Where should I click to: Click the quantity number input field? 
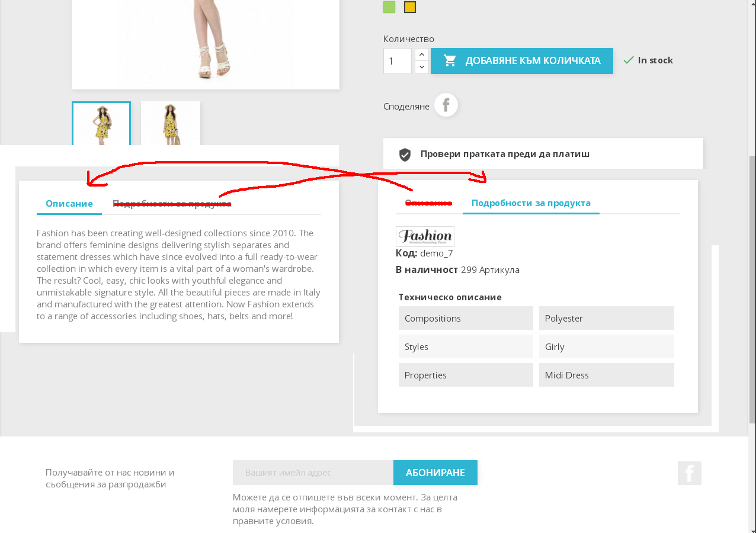coord(398,61)
